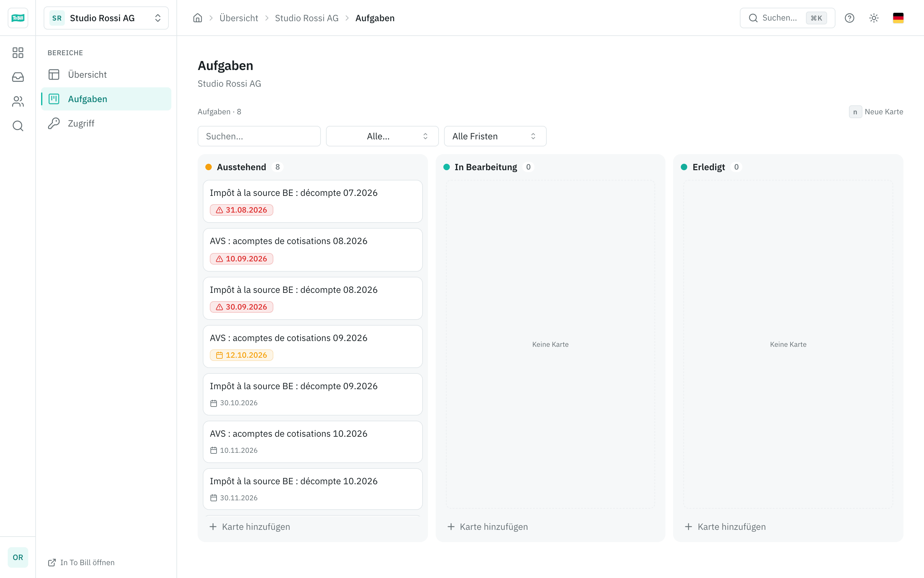Open card Impôt à la source BE décompte 09.2026

point(313,394)
